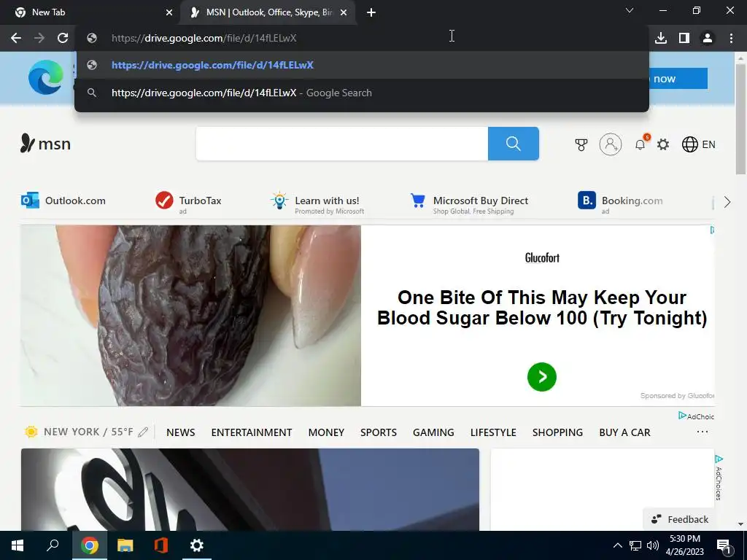Click the address bar URL text

tap(204, 38)
